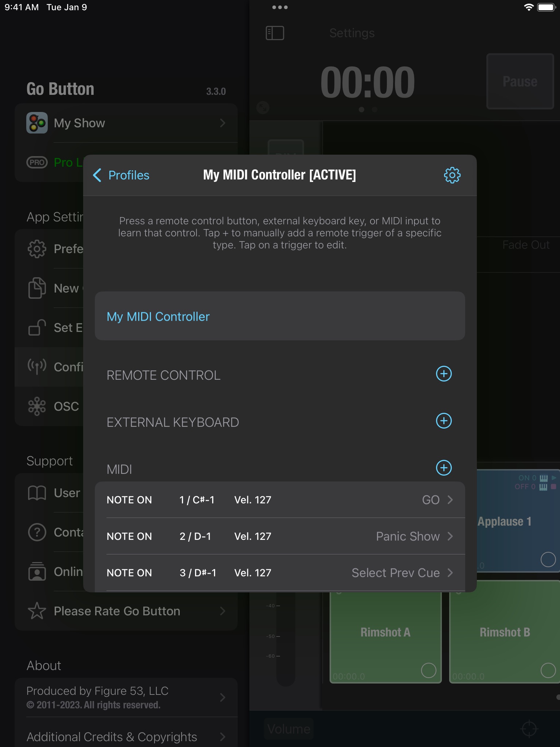Tap the Pause button
The height and width of the screenshot is (747, 560).
(520, 81)
